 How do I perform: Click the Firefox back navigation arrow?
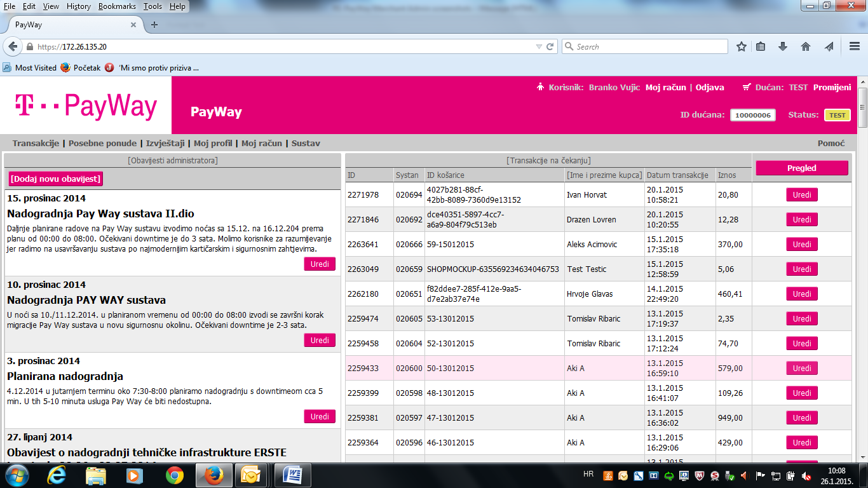click(13, 46)
